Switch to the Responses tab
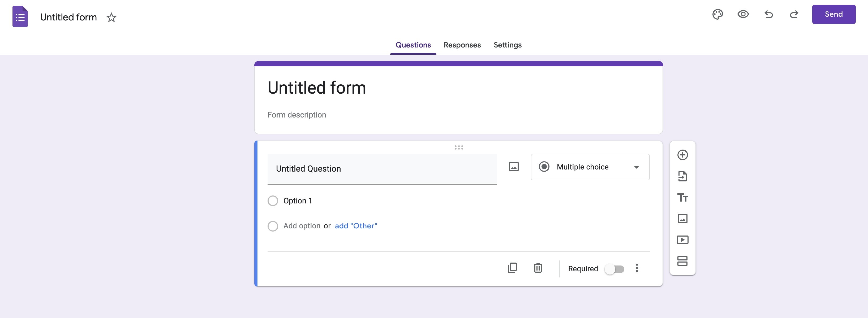Image resolution: width=868 pixels, height=318 pixels. (462, 45)
